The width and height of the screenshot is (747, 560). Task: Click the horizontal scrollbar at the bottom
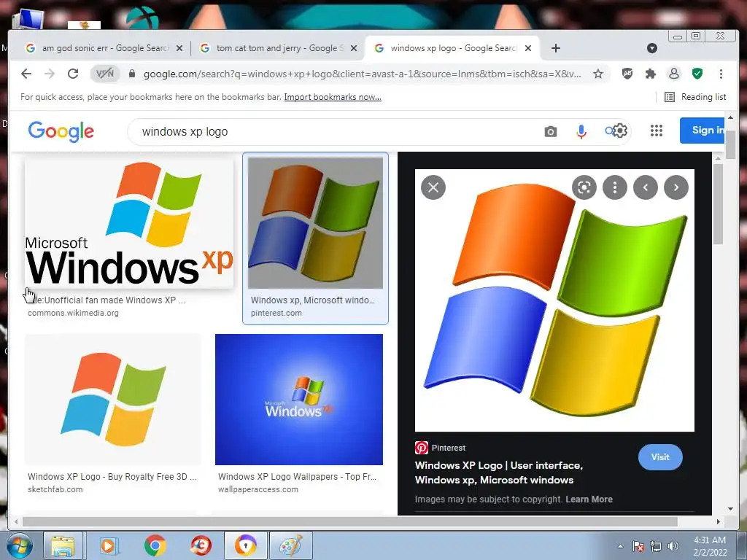350,522
